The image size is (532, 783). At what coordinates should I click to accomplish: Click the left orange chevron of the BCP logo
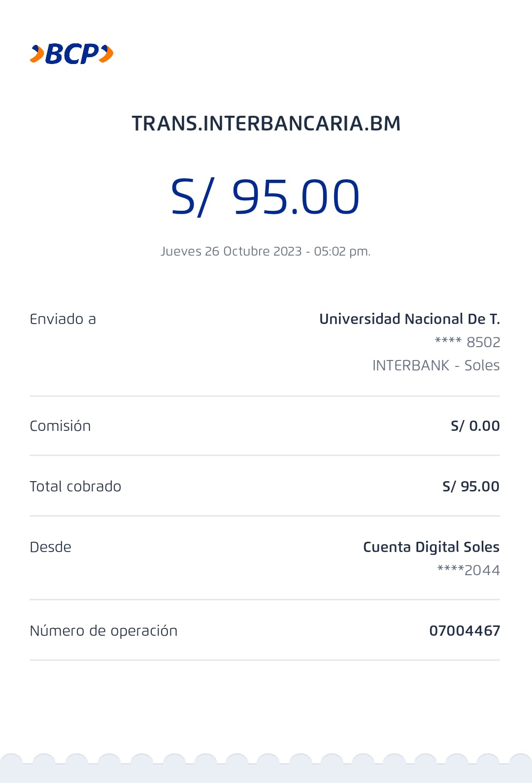tap(37, 54)
